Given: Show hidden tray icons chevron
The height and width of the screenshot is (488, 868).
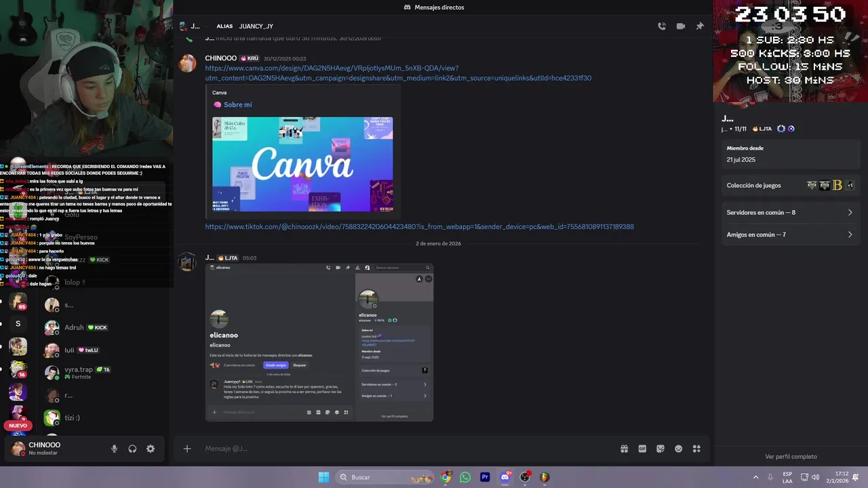Looking at the screenshot, I should [755, 477].
